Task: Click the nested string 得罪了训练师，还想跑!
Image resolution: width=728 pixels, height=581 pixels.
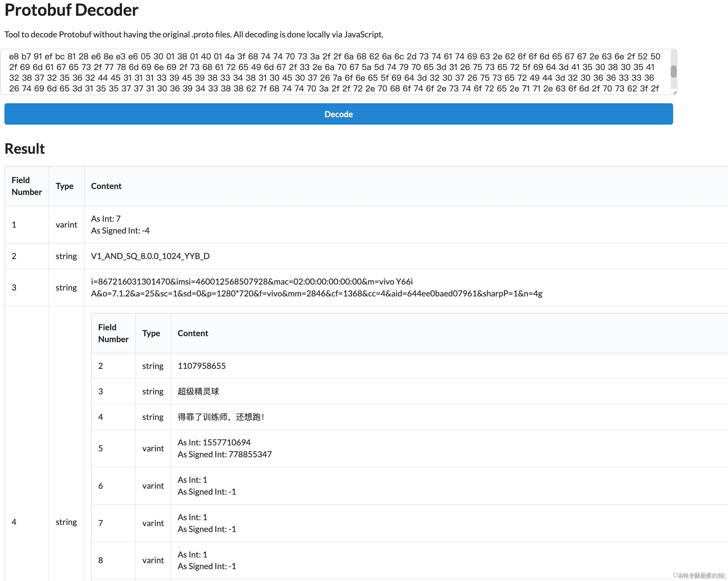Action: [221, 417]
